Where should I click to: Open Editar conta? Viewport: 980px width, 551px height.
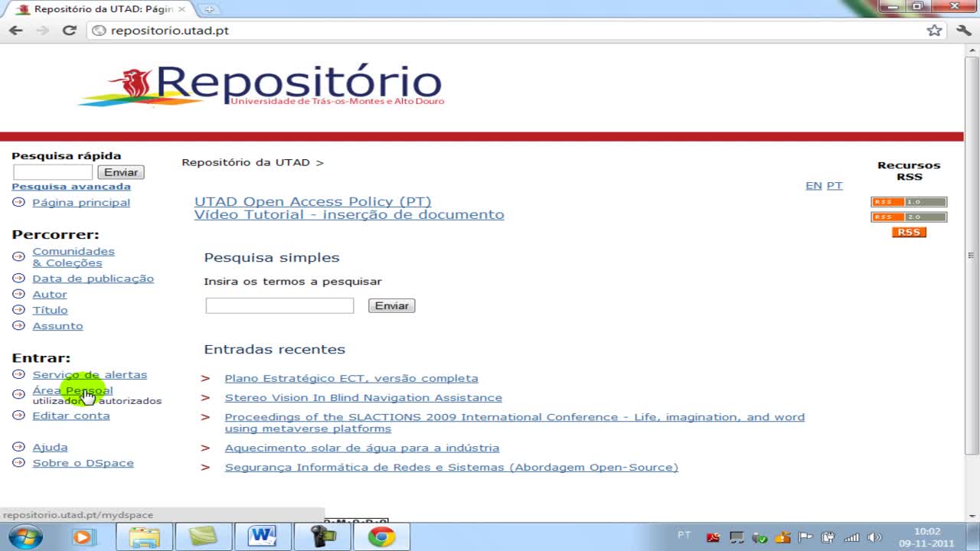tap(70, 416)
